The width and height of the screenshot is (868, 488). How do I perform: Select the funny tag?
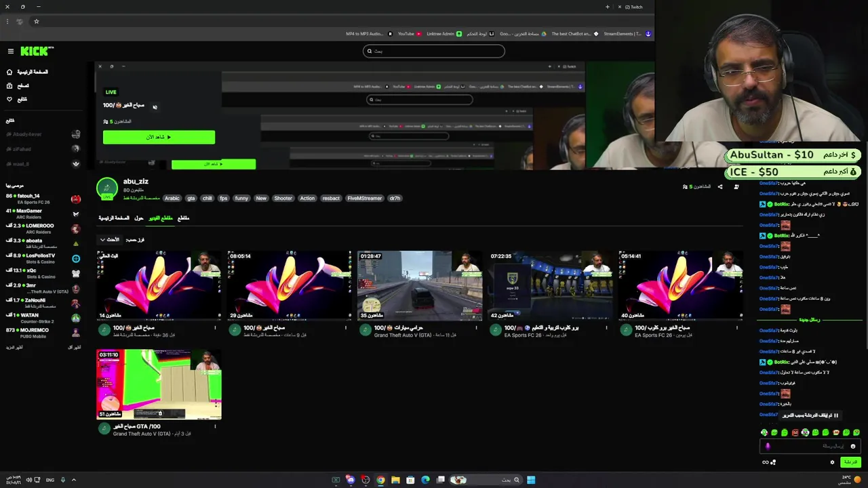pos(241,199)
